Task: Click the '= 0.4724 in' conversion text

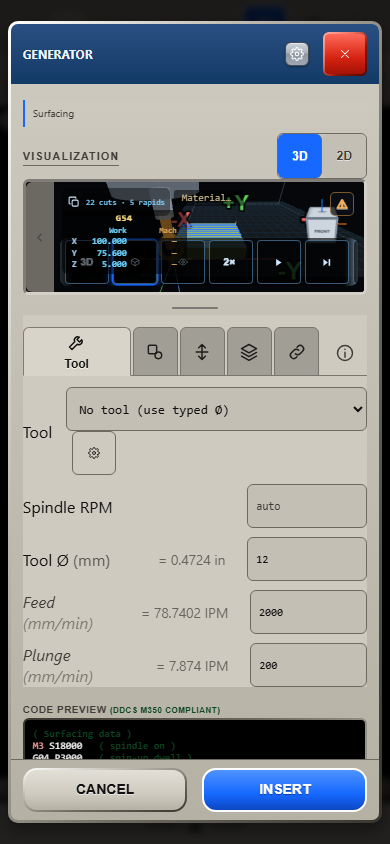Action: (192, 560)
